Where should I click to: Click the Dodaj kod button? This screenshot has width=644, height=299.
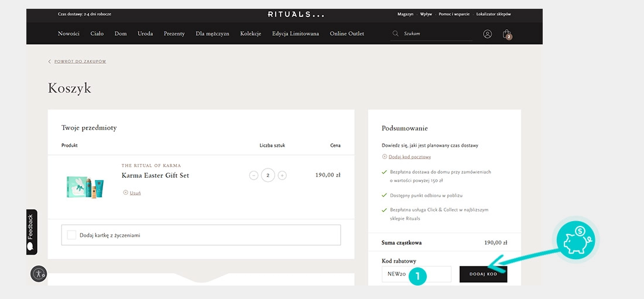pyautogui.click(x=484, y=274)
